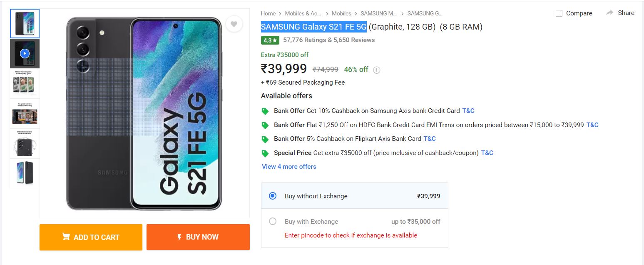Image resolution: width=644 pixels, height=265 pixels.
Task: Open T&C for Flipkart Axis Bank offer
Action: (430, 139)
